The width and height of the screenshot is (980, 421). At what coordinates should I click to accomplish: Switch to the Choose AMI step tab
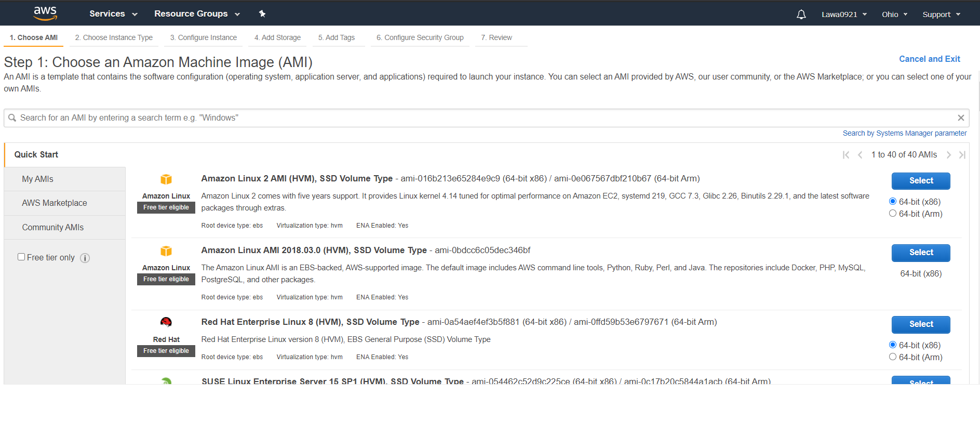click(34, 38)
